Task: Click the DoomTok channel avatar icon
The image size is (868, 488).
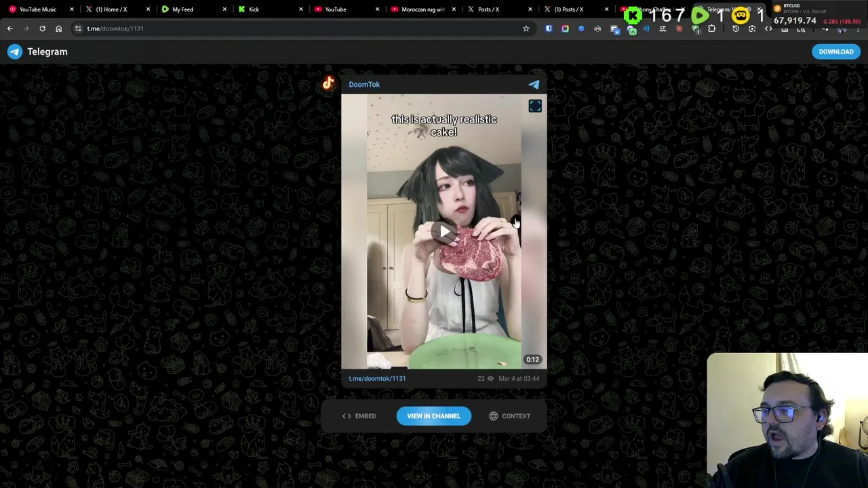Action: point(328,83)
